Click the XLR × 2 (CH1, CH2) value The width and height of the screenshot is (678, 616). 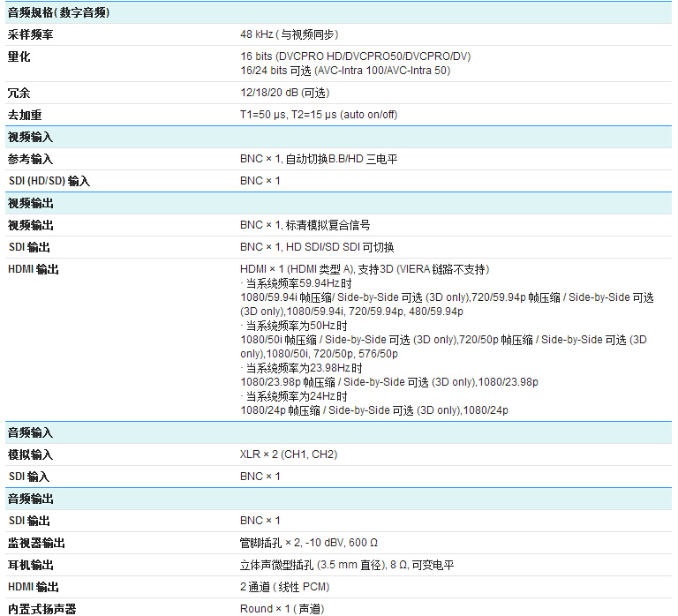coord(288,454)
